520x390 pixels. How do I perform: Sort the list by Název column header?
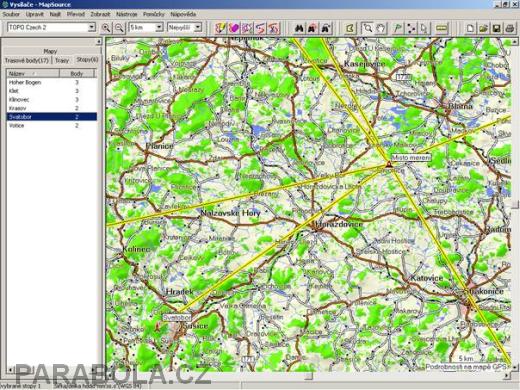pyautogui.click(x=33, y=73)
